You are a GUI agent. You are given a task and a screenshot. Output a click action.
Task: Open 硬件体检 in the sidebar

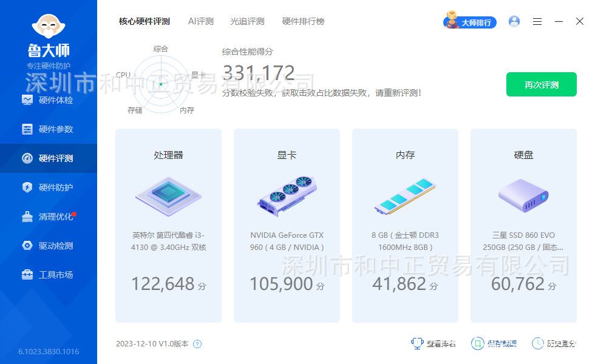click(x=49, y=100)
